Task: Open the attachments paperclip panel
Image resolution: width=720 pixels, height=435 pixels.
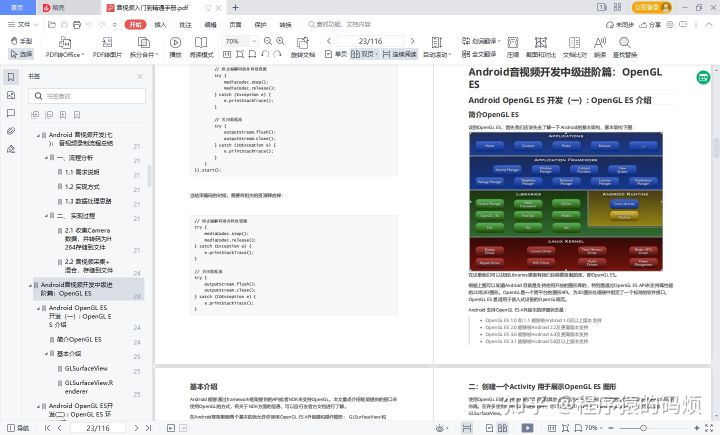Action: pos(11,131)
